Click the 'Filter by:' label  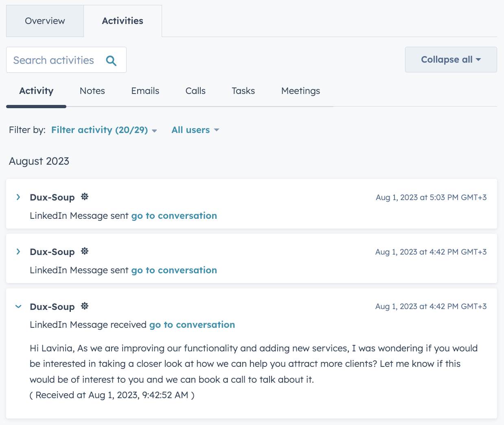click(27, 130)
